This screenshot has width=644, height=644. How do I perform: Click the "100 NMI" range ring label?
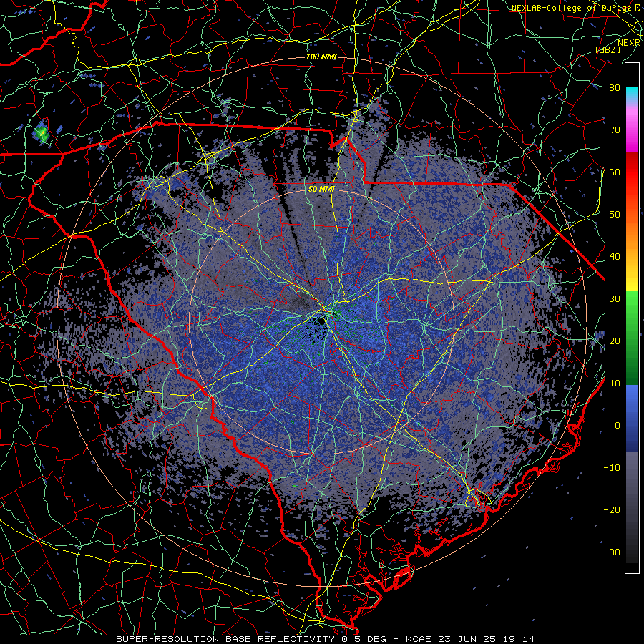point(321,57)
